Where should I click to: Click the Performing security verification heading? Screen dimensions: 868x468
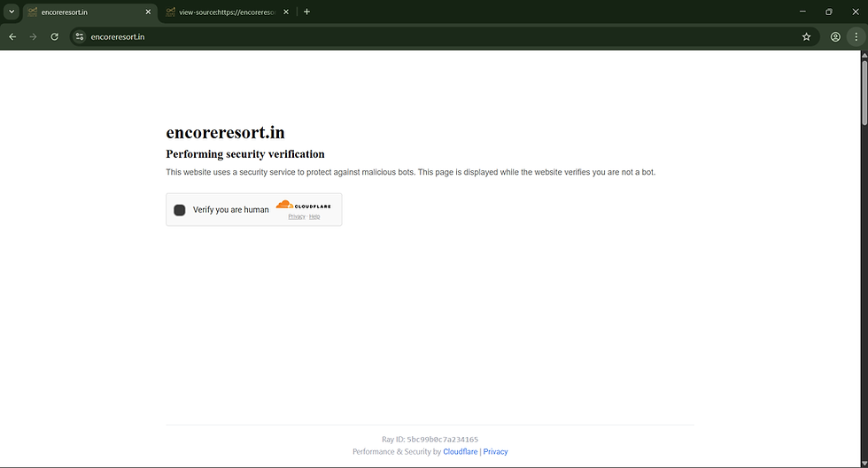245,154
